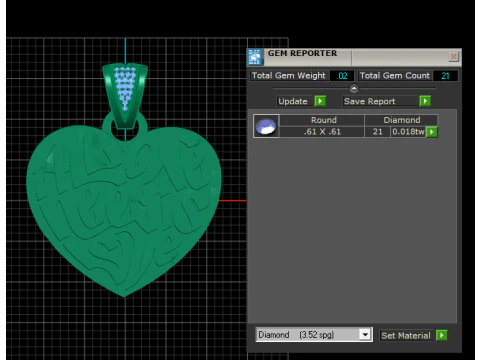The image size is (480, 360).
Task: Click the green Save Report arrow button
Action: (x=425, y=101)
